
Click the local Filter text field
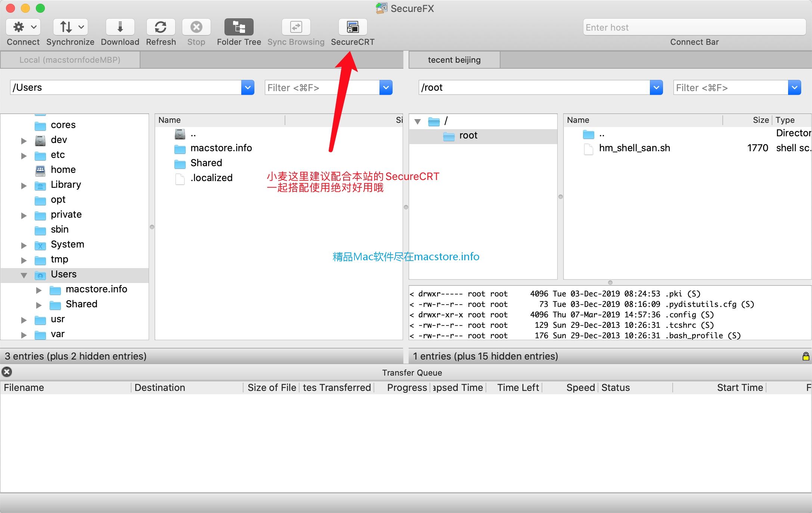(322, 87)
